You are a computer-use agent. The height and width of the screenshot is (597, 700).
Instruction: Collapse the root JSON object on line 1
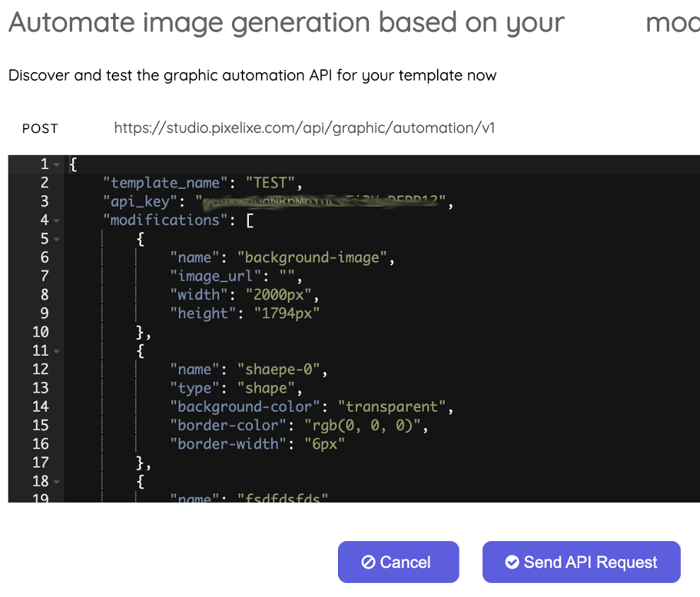tap(57, 165)
